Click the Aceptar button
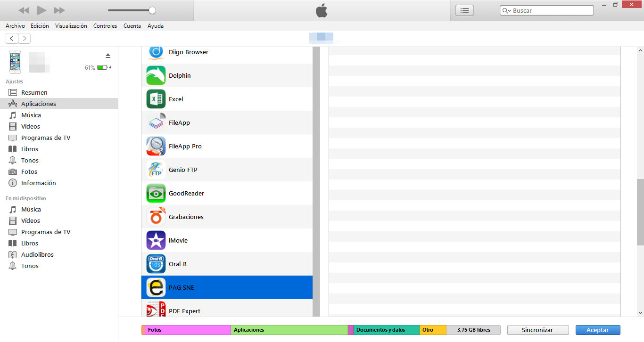Viewport: 644px width, 342px height. point(598,330)
